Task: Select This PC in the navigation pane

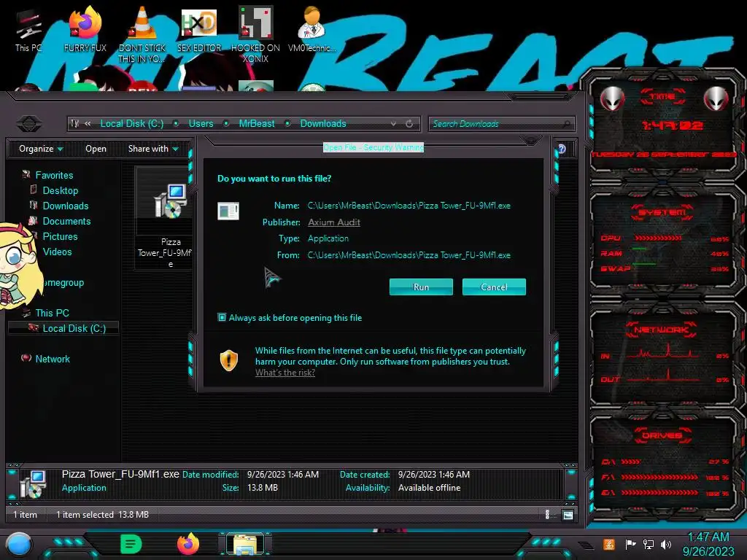Action: [x=53, y=313]
